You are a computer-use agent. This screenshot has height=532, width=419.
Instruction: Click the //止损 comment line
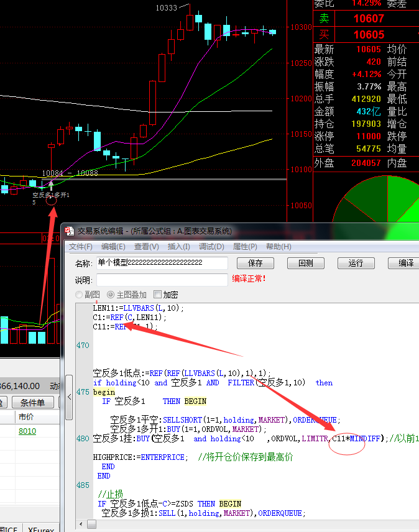coord(110,494)
